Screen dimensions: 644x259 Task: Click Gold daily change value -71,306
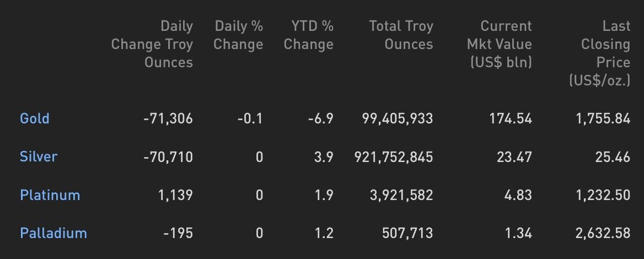168,118
